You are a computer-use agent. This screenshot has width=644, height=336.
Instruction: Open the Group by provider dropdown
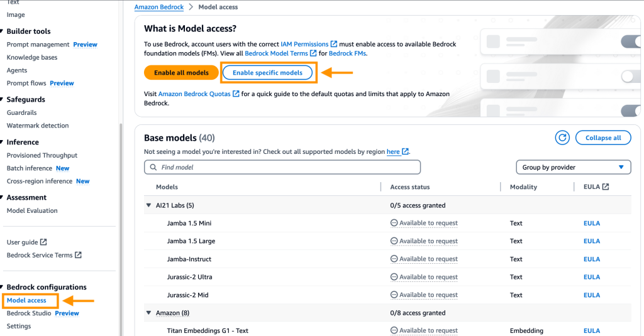573,168
